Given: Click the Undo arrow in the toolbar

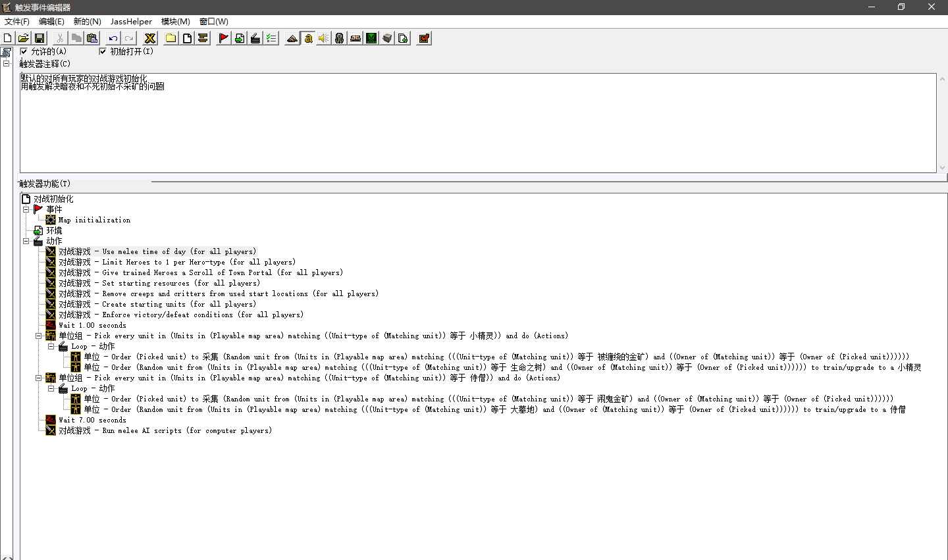Looking at the screenshot, I should tap(113, 38).
